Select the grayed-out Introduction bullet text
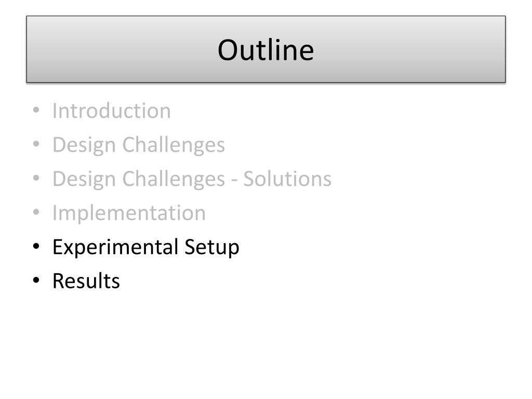 point(112,111)
